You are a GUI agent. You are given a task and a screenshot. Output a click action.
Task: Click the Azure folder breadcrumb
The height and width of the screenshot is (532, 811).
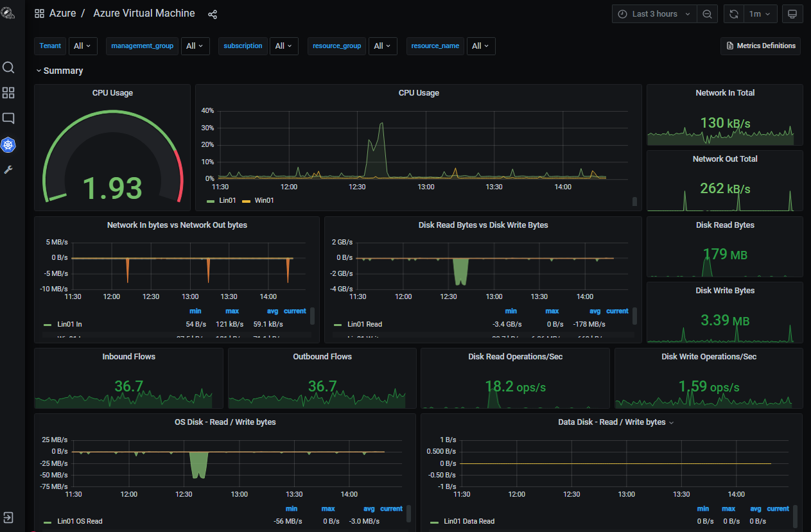click(x=62, y=13)
